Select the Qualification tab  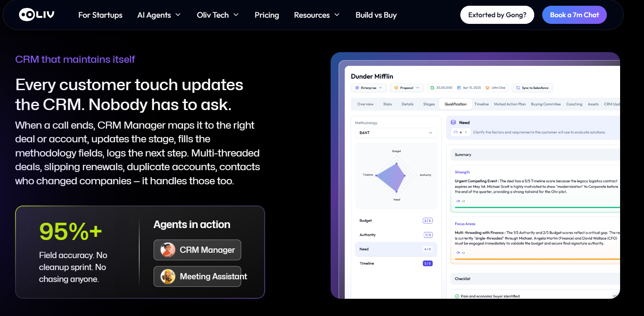coord(455,104)
